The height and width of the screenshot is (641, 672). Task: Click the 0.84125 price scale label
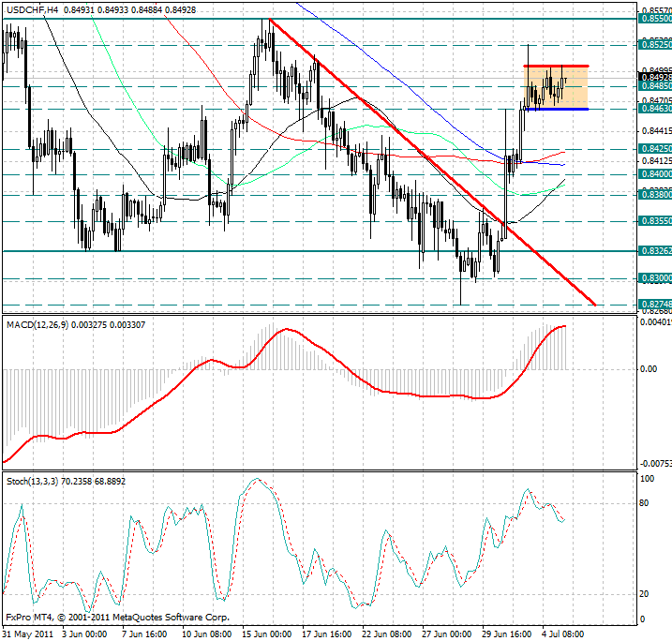click(x=656, y=160)
